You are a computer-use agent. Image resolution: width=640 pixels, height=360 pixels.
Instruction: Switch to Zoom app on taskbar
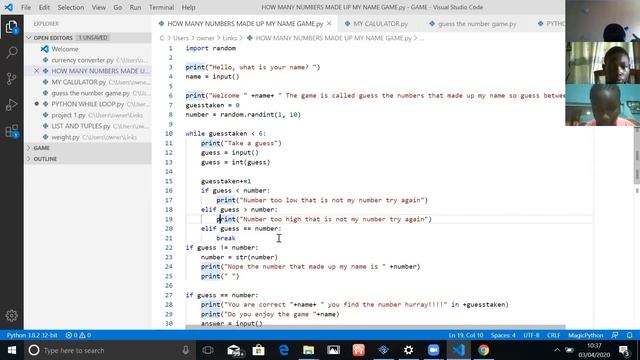433,350
